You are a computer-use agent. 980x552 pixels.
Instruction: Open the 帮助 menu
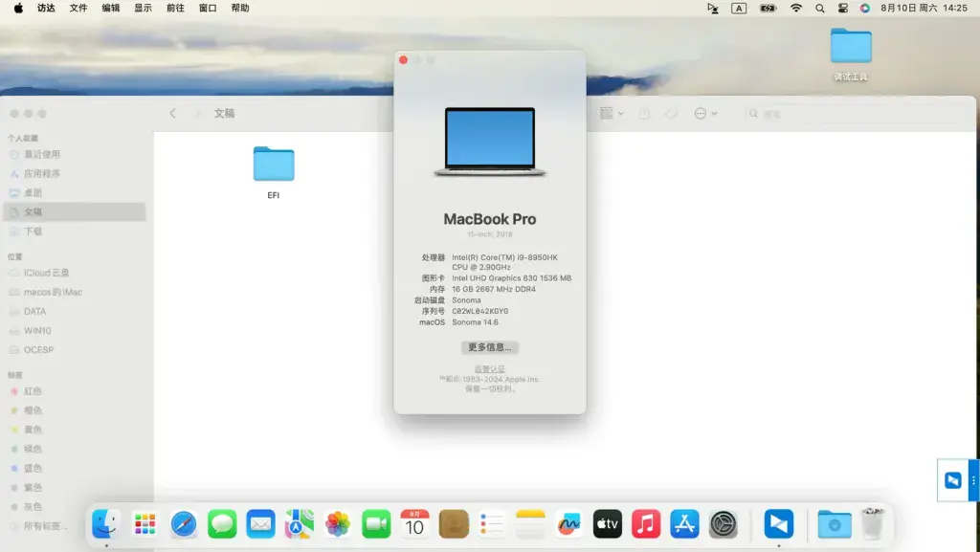pos(240,8)
